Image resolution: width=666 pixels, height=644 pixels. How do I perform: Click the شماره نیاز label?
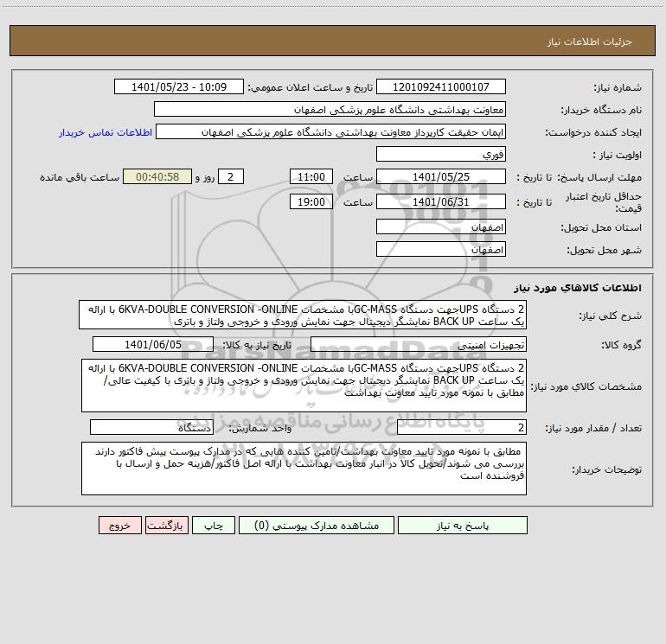pyautogui.click(x=618, y=88)
